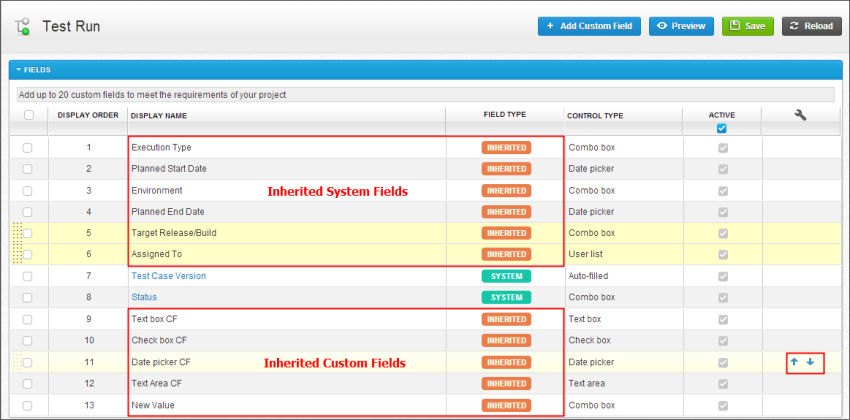Click the Field Type column header
The width and height of the screenshot is (850, 420).
505,115
